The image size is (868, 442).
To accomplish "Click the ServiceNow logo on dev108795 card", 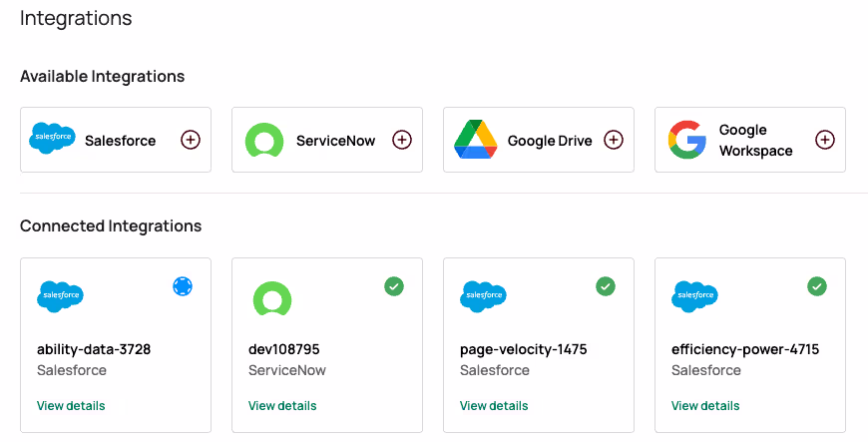I will tap(272, 298).
